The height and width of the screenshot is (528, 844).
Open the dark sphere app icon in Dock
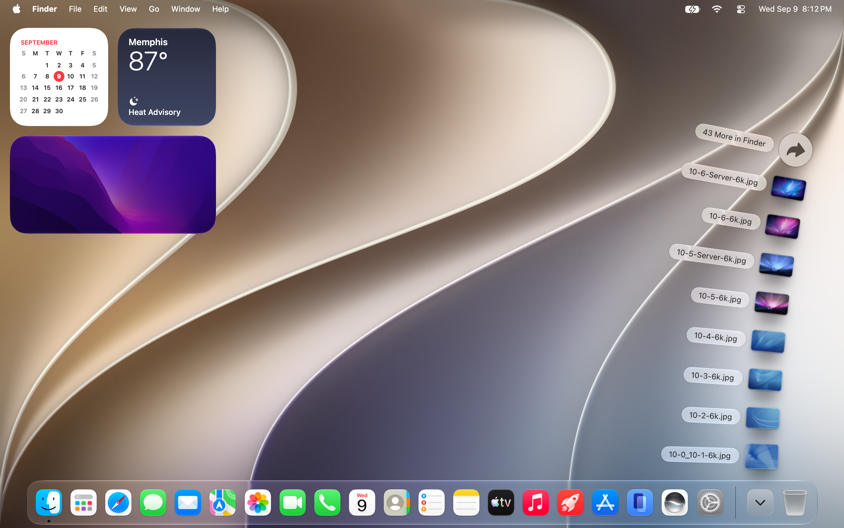(x=674, y=503)
